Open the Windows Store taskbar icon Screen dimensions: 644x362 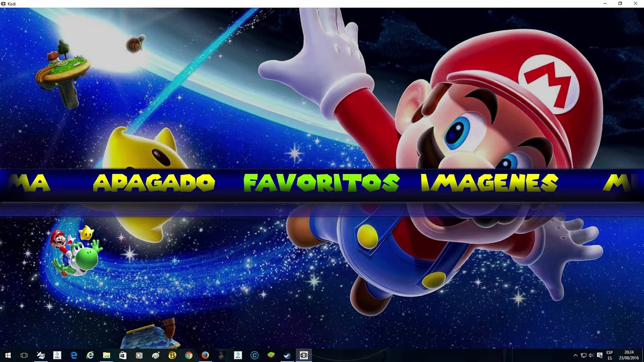click(x=123, y=355)
